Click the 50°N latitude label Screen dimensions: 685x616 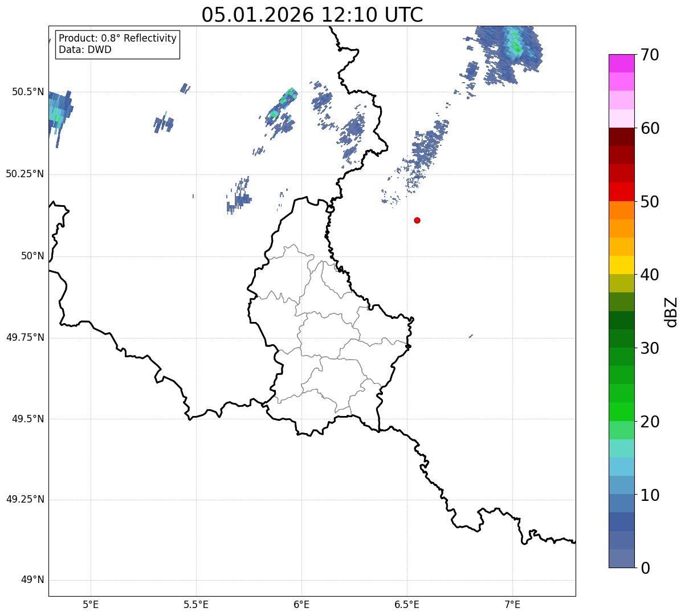pyautogui.click(x=32, y=256)
